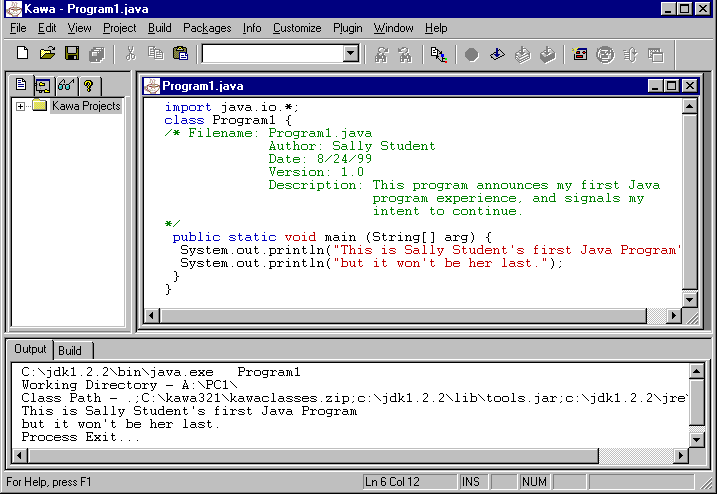The height and width of the screenshot is (494, 717).
Task: Click the greyed Find binoculars icon
Action: click(x=381, y=55)
